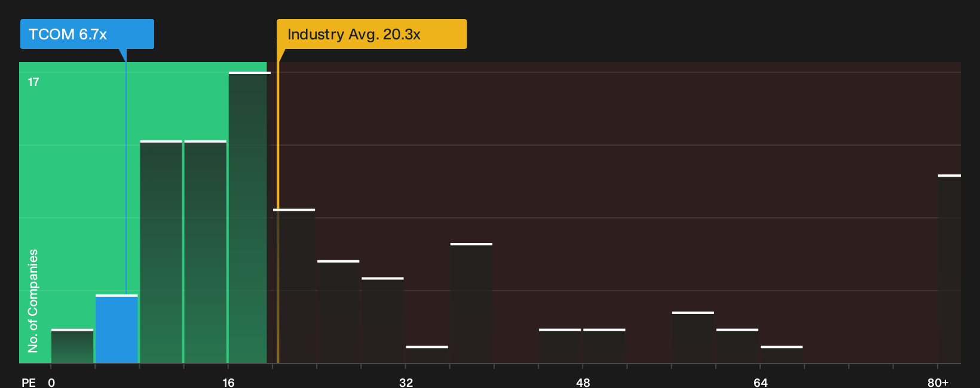
Task: Select the blue highlighted TCOM histogram bar
Action: (117, 329)
